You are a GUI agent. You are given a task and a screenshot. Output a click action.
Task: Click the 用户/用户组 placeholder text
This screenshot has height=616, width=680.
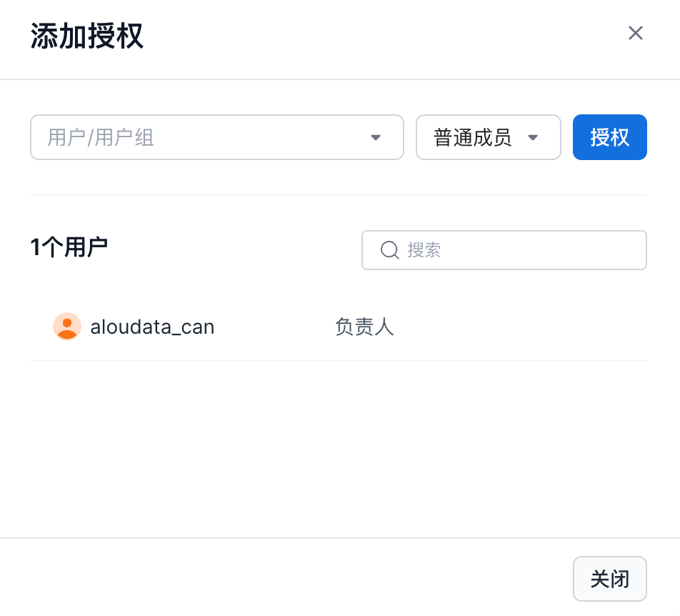(x=101, y=137)
